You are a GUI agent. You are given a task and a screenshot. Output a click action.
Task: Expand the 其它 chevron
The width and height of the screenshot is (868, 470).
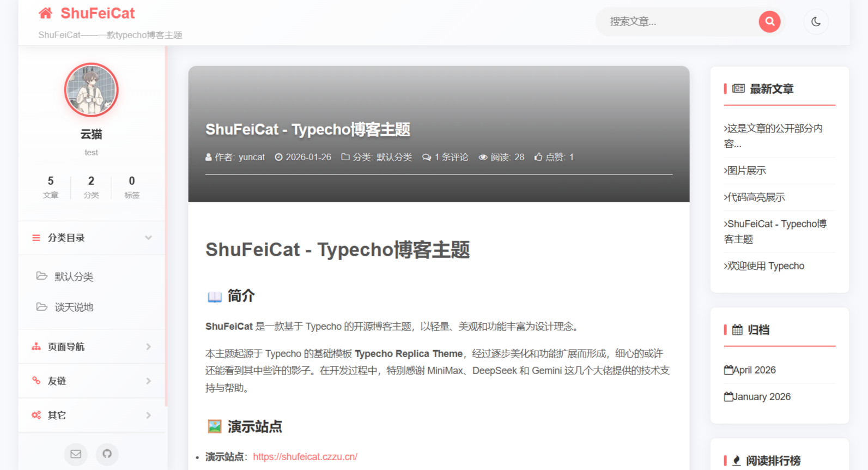coord(148,415)
